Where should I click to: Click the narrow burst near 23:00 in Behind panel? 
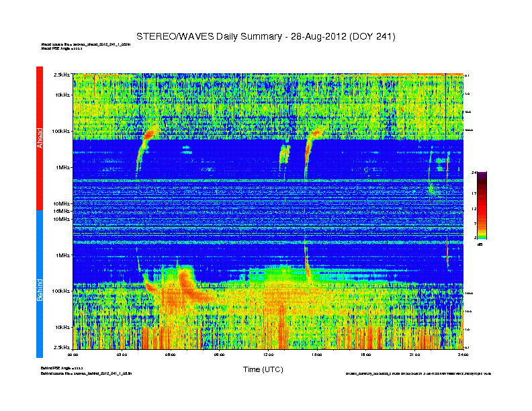447,255
